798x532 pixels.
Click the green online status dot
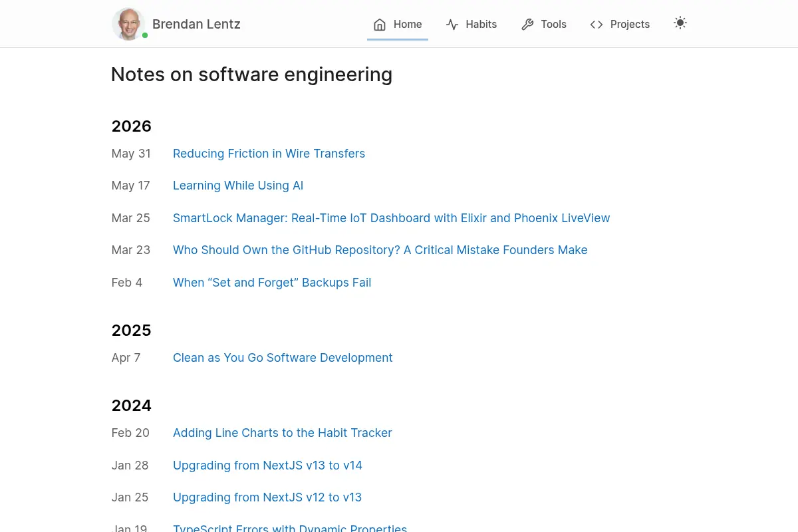(x=145, y=35)
